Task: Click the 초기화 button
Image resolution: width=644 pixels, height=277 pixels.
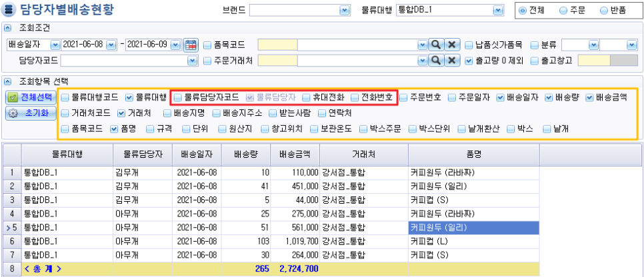Action: [x=31, y=113]
